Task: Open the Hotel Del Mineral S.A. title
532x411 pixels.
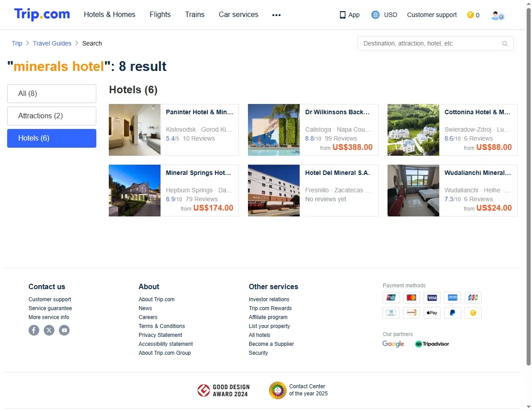Action: pyautogui.click(x=338, y=173)
